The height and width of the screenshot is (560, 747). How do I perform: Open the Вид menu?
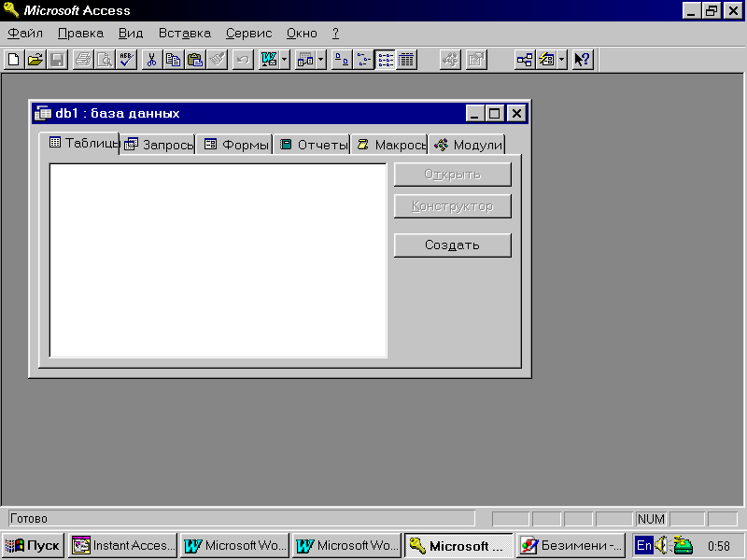coord(131,34)
